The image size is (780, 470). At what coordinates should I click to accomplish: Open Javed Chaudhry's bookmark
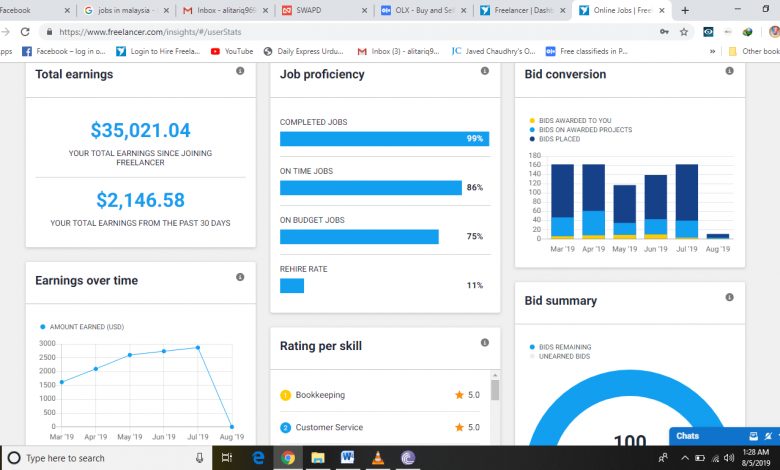click(493, 51)
